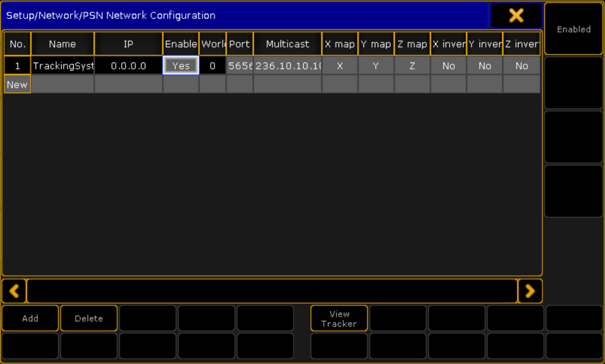Toggle the Enabled button on the right
The image size is (605, 364).
[573, 29]
